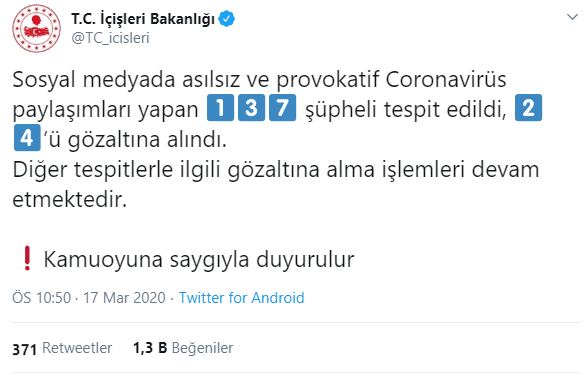The width and height of the screenshot is (588, 378).
Task: Click the 17 Mar 2020 date
Action: pos(124,298)
